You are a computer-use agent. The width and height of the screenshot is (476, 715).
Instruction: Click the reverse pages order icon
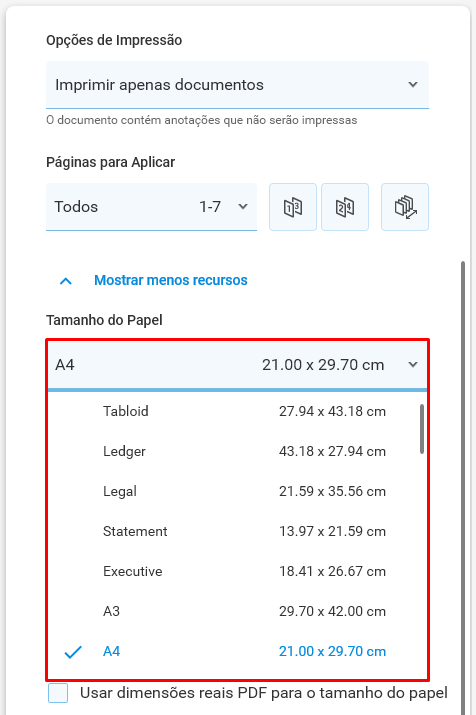405,207
